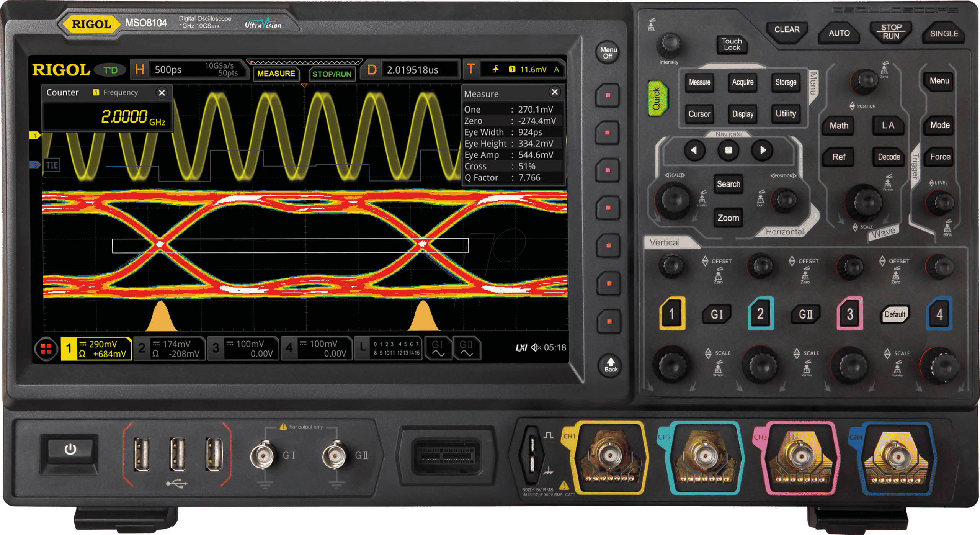Click the G II generator button
The image size is (980, 535).
tap(805, 315)
